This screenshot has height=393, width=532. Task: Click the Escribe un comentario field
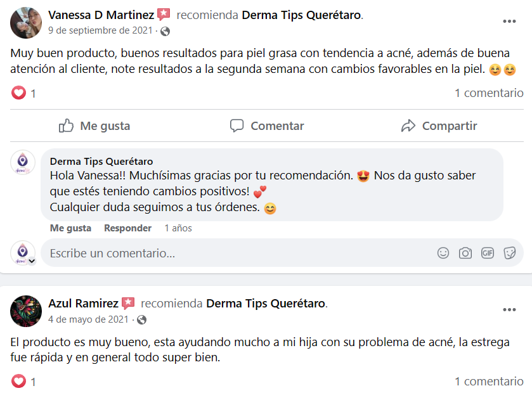click(x=235, y=254)
